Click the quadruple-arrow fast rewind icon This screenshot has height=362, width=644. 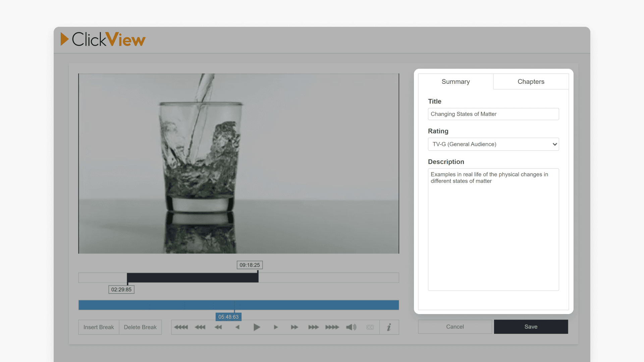click(x=181, y=327)
